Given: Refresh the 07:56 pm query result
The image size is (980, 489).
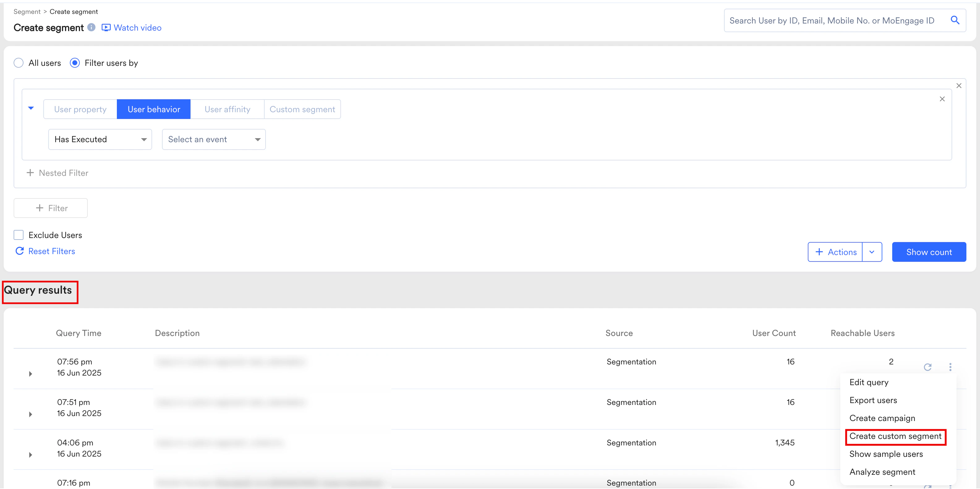Looking at the screenshot, I should click(x=927, y=367).
